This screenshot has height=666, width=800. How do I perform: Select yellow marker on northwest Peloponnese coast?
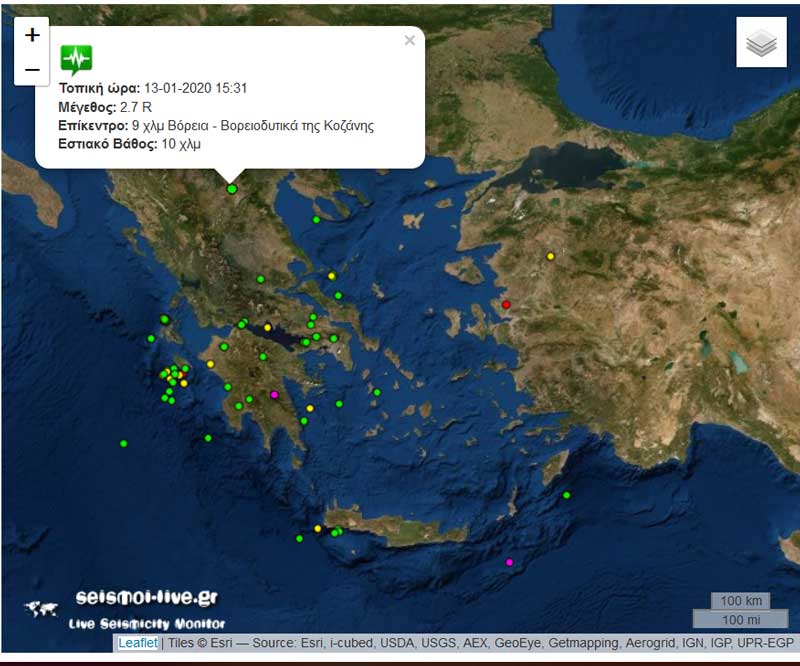210,364
